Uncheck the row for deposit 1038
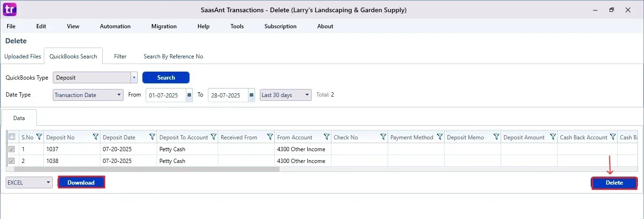Screen dimensions: 644x219 pos(12,161)
